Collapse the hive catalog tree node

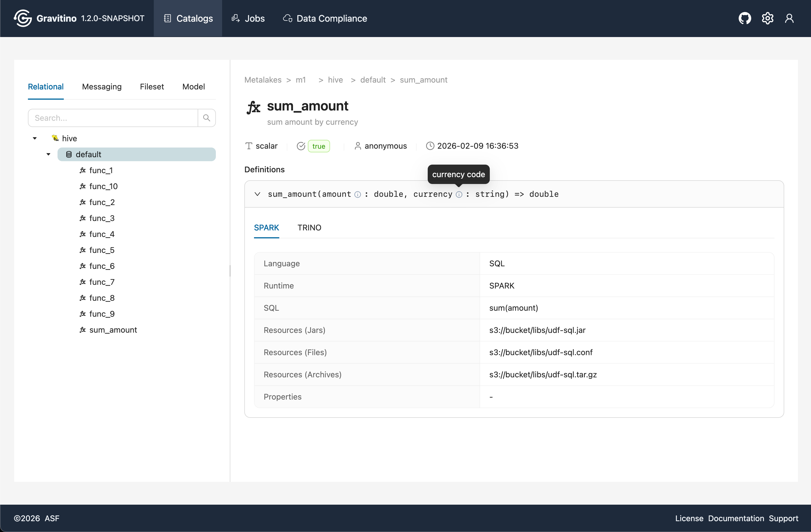[x=35, y=138]
